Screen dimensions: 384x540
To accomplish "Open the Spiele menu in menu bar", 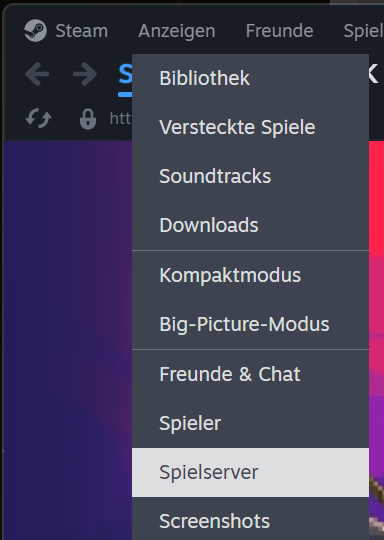I will pos(364,31).
